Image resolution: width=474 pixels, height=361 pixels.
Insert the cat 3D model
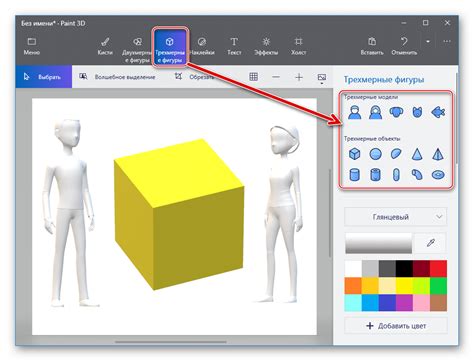click(417, 112)
